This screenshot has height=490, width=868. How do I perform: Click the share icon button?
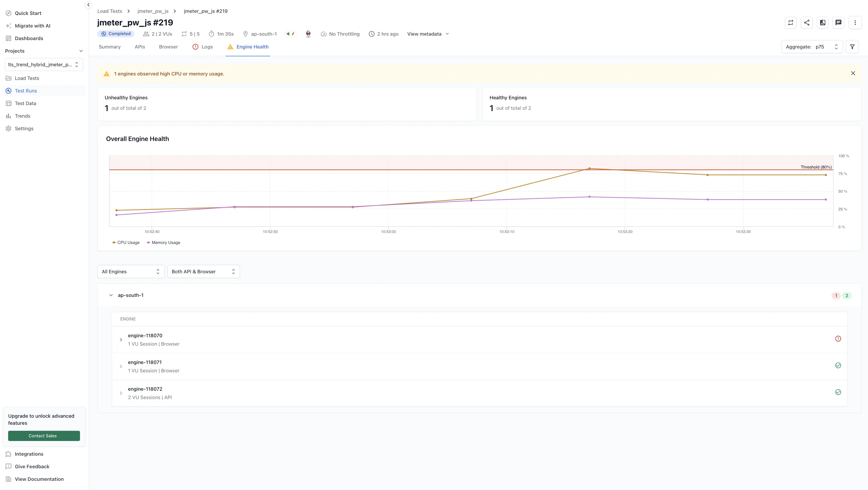click(x=807, y=23)
